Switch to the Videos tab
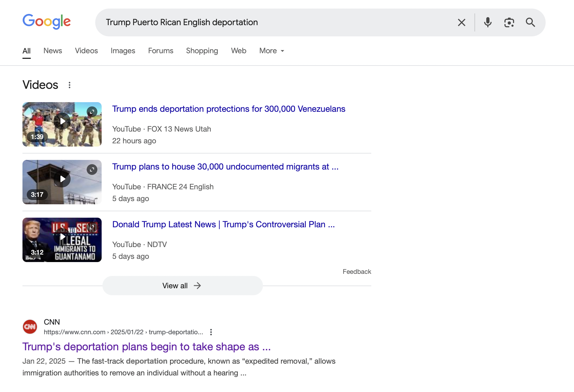 tap(86, 51)
